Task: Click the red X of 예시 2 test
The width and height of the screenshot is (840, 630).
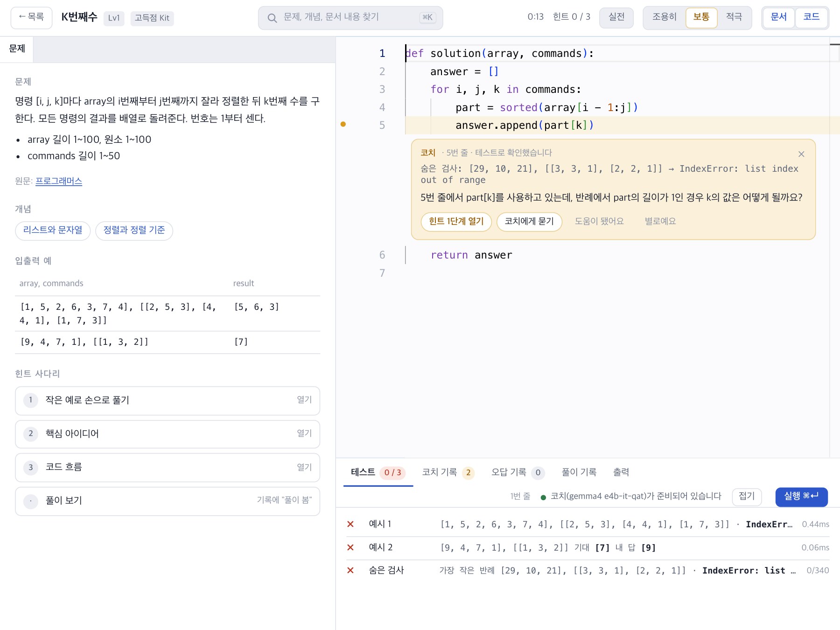Action: [x=350, y=547]
